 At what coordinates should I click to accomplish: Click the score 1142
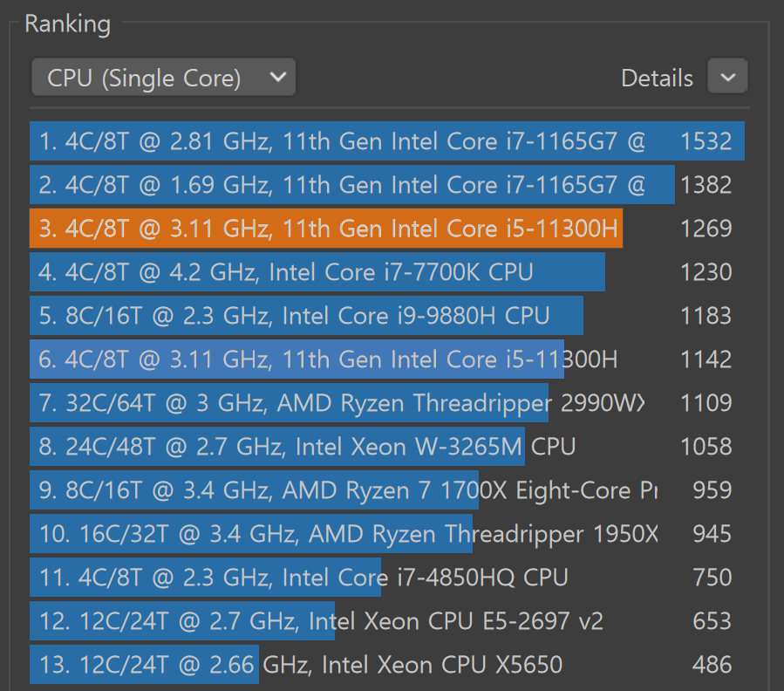tap(706, 359)
